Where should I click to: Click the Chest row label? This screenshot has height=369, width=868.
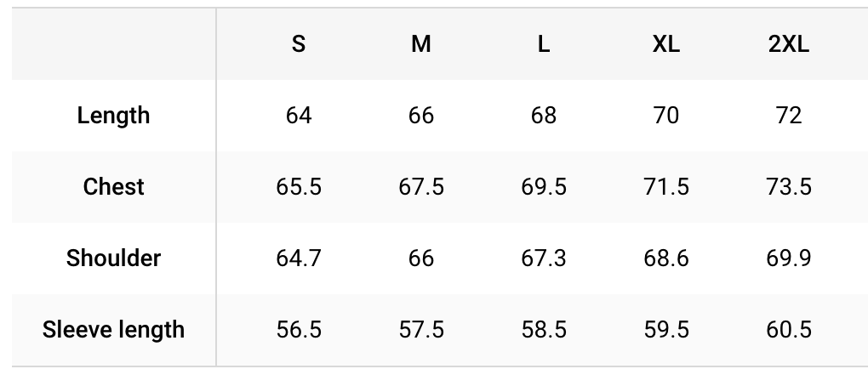(x=113, y=187)
